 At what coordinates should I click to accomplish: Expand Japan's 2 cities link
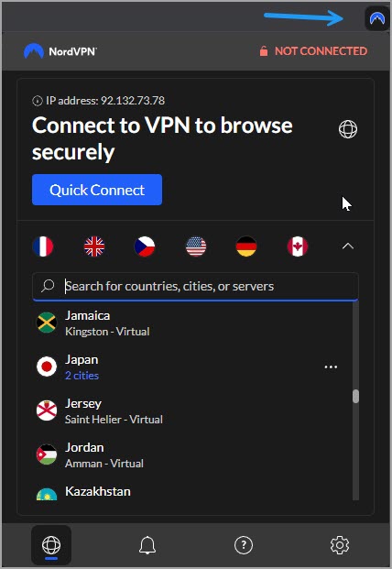point(82,376)
